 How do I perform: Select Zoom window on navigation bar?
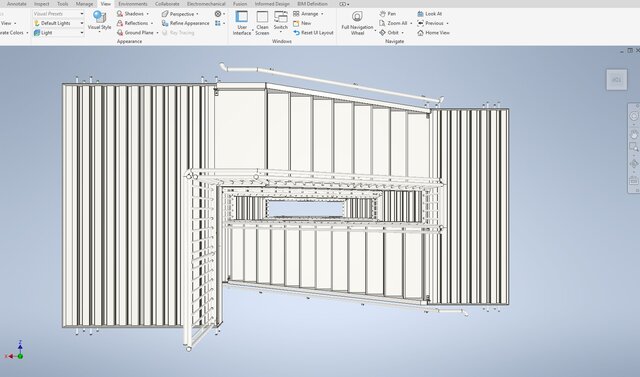(633, 147)
